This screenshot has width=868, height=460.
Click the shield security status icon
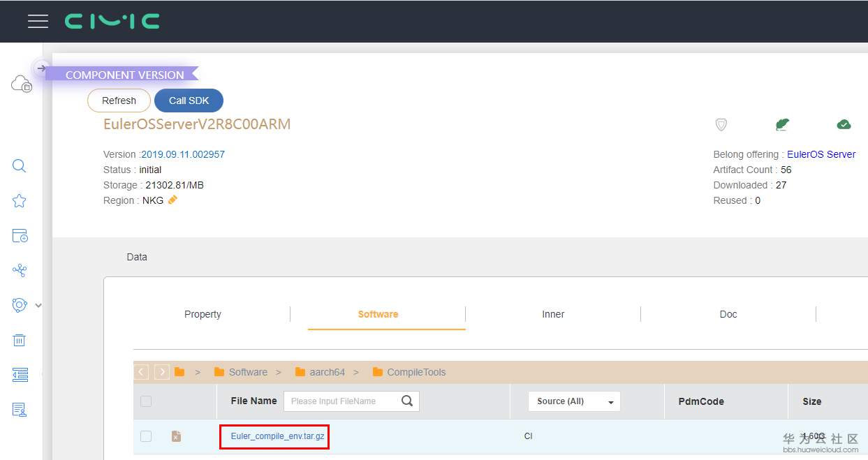point(721,124)
